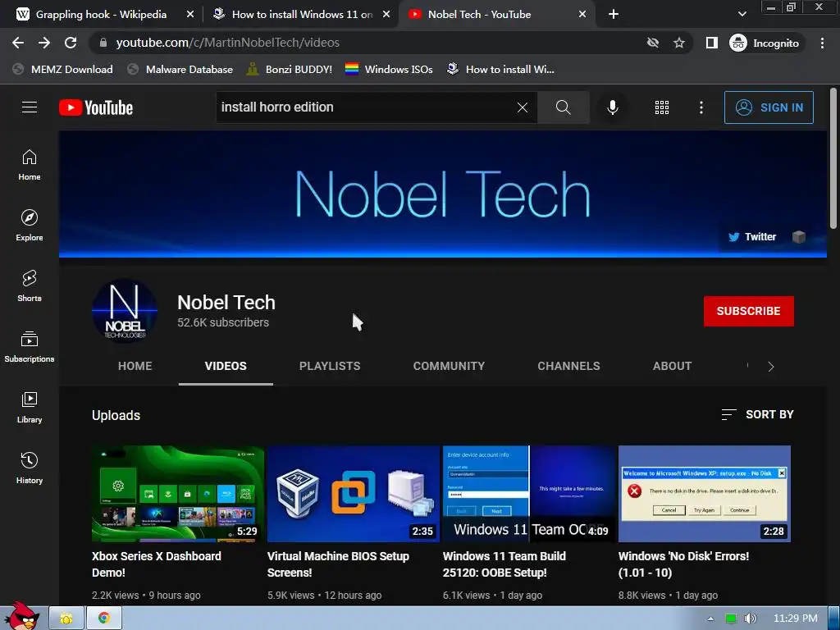The image size is (840, 630).
Task: Click the third-party cookies blocked eye icon
Action: tap(652, 43)
